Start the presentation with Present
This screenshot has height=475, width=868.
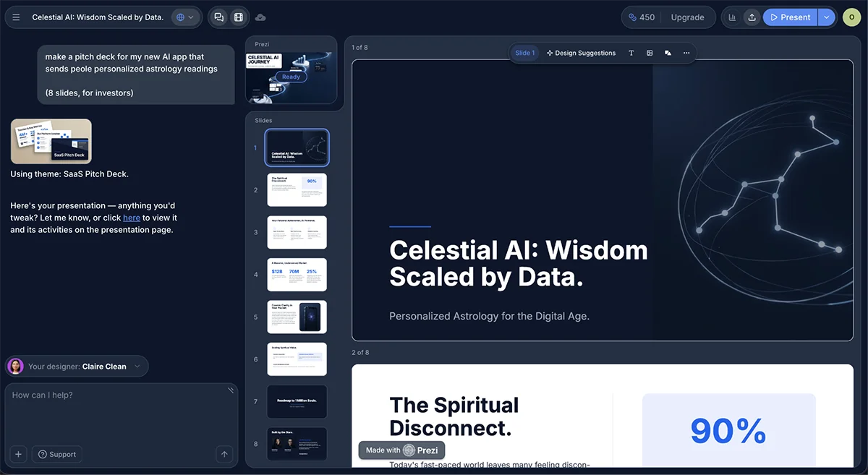pyautogui.click(x=790, y=17)
